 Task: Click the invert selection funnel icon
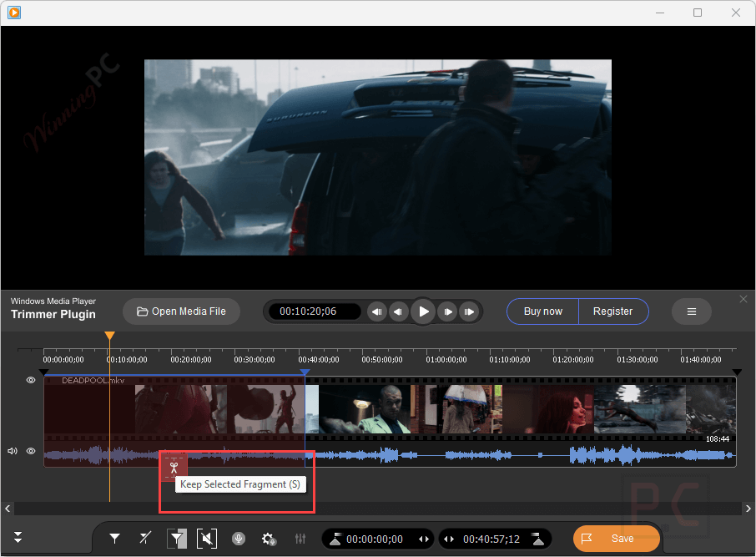tap(177, 539)
